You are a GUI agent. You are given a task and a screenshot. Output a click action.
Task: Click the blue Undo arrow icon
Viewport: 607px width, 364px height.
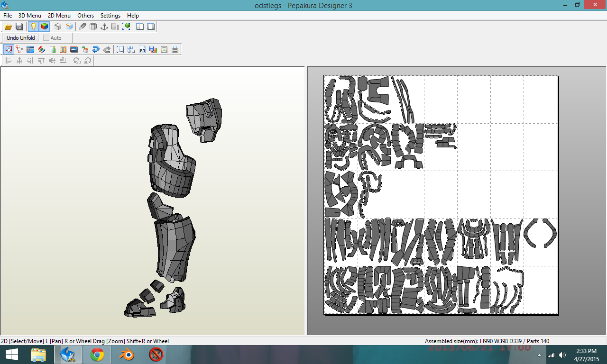click(x=96, y=49)
